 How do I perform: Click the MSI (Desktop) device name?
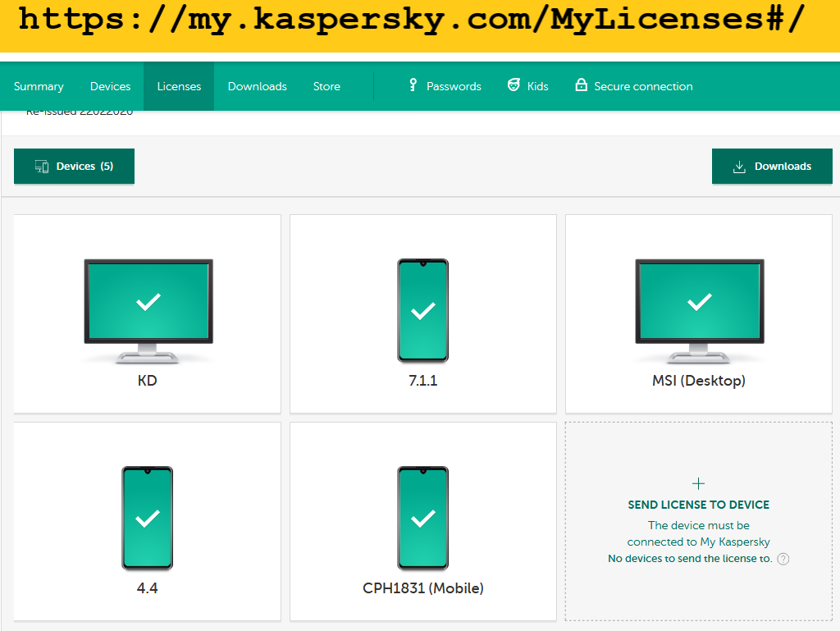(x=699, y=381)
